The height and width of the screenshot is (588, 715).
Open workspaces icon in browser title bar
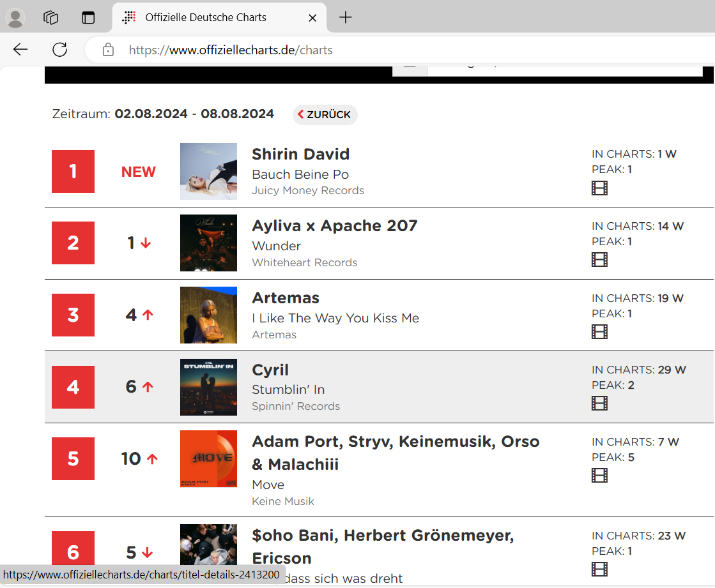tap(51, 18)
